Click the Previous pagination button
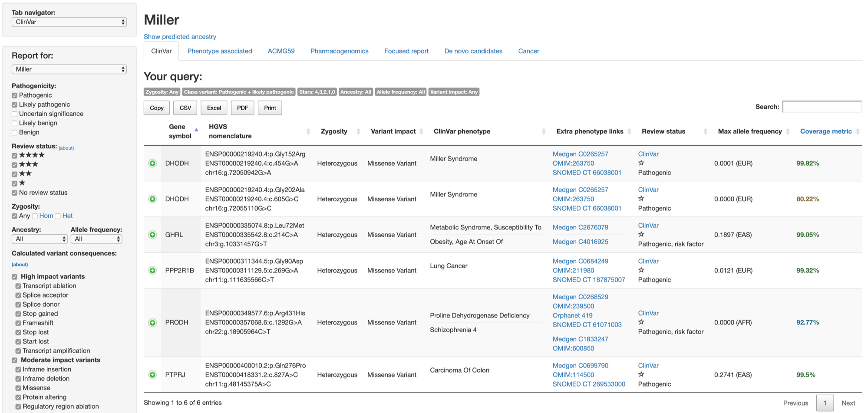868x413 pixels. pyautogui.click(x=795, y=403)
